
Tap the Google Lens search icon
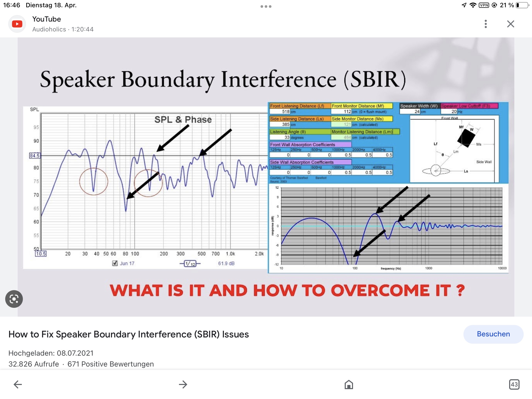[x=14, y=299]
